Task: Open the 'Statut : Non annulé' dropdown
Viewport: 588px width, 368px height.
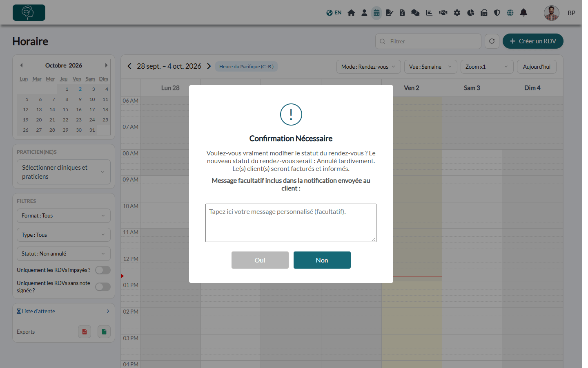Action: [64, 254]
